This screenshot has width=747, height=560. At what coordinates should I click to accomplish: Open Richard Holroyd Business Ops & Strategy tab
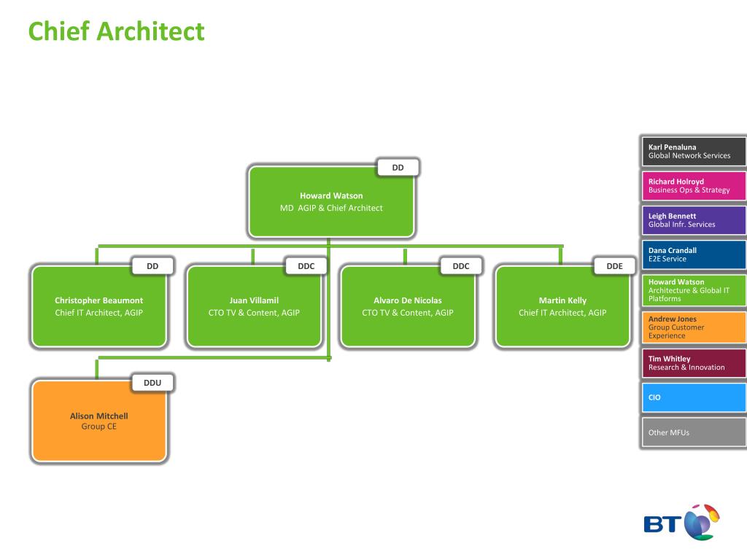[694, 186]
